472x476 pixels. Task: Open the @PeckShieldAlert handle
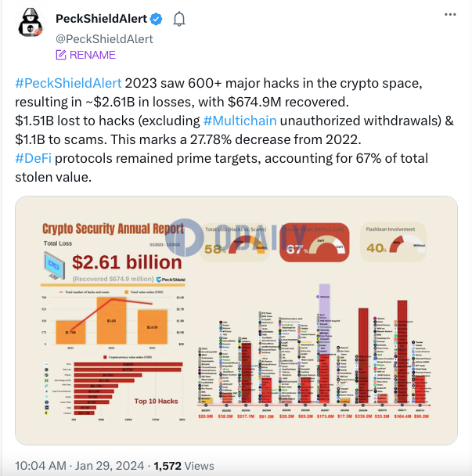104,39
